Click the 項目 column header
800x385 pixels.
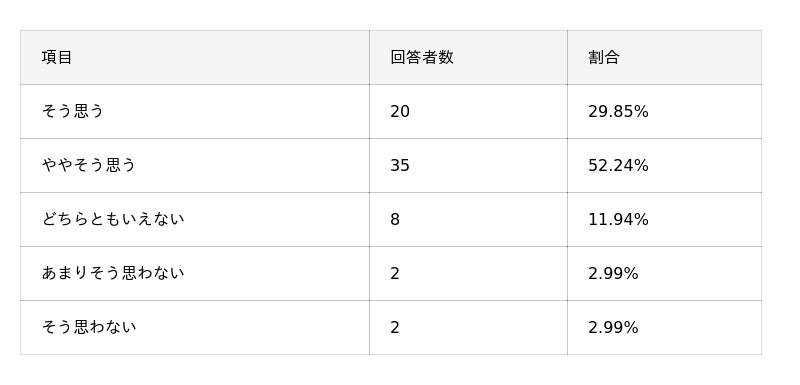pyautogui.click(x=57, y=57)
